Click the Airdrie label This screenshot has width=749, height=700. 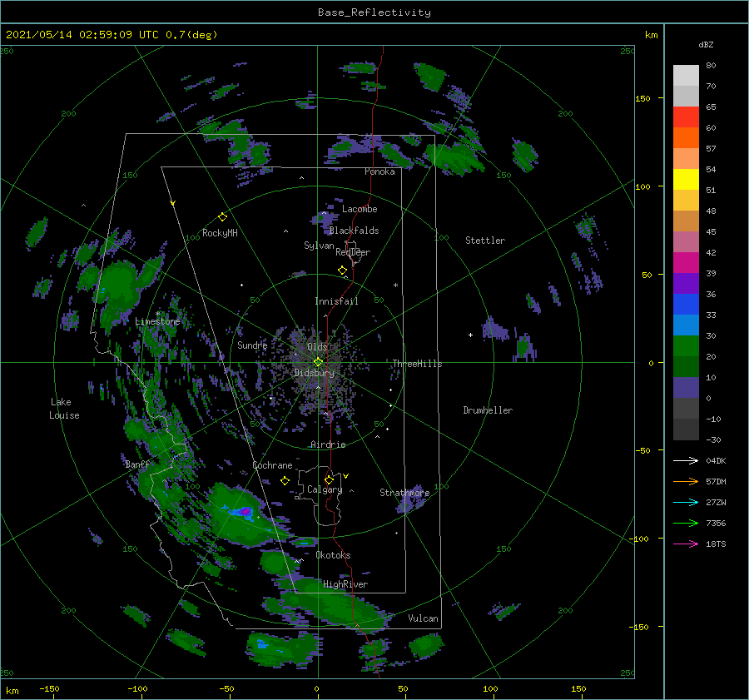click(x=328, y=444)
